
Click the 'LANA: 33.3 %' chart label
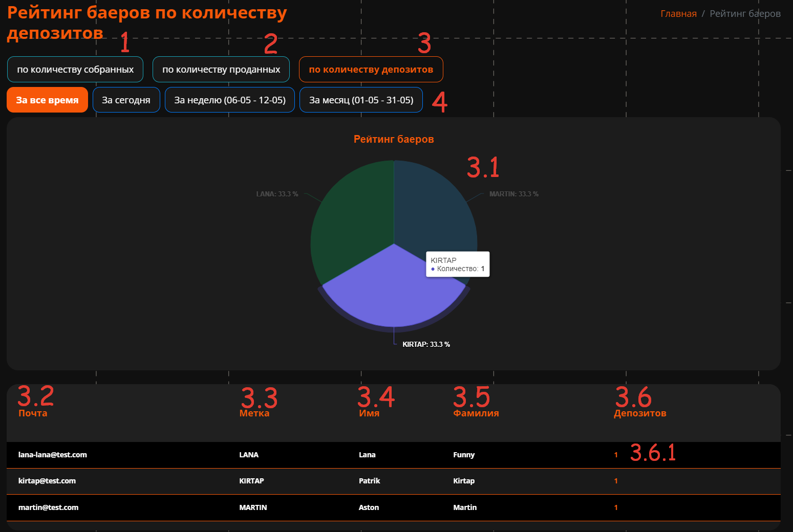277,194
